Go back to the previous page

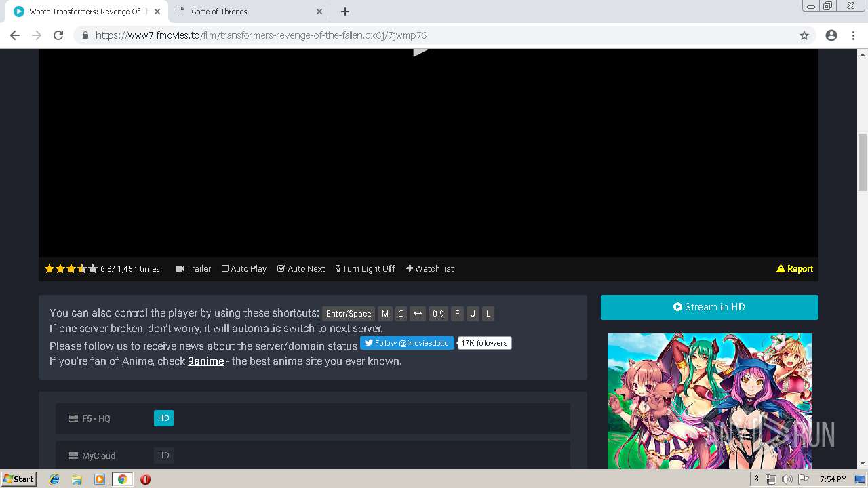click(15, 35)
